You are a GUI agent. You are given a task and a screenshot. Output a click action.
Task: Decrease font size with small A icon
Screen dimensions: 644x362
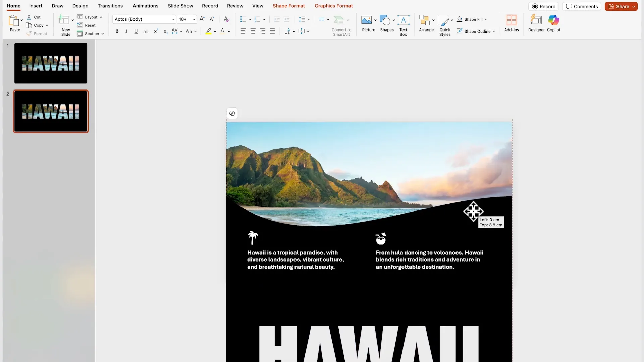pos(212,19)
